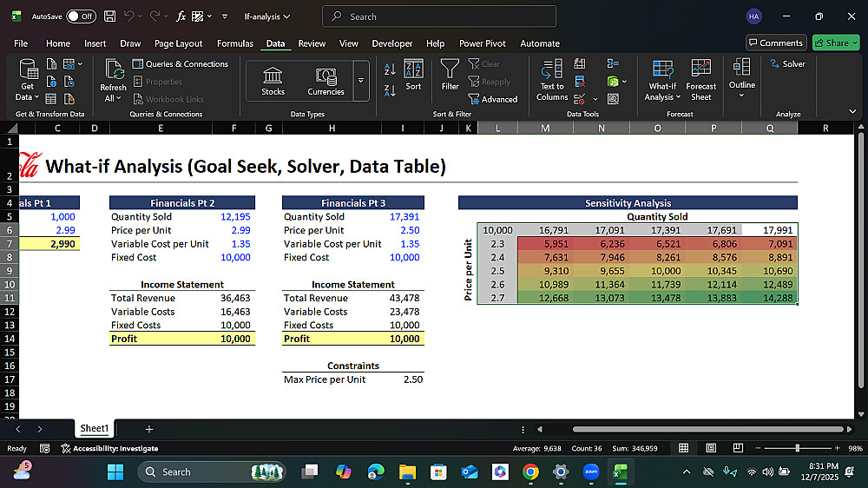Image resolution: width=868 pixels, height=488 pixels.
Task: Create a Forecast Sheet
Action: (700, 81)
